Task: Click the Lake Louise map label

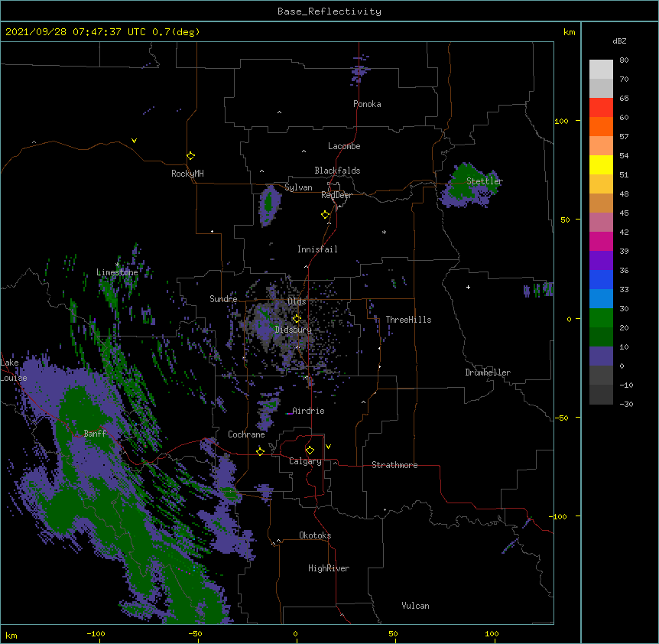Action: tap(14, 370)
